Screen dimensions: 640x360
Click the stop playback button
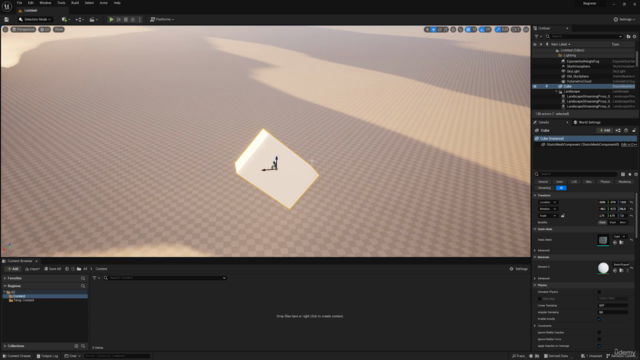126,19
